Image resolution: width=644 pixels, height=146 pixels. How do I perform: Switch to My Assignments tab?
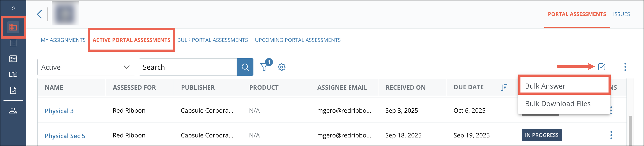pyautogui.click(x=63, y=40)
